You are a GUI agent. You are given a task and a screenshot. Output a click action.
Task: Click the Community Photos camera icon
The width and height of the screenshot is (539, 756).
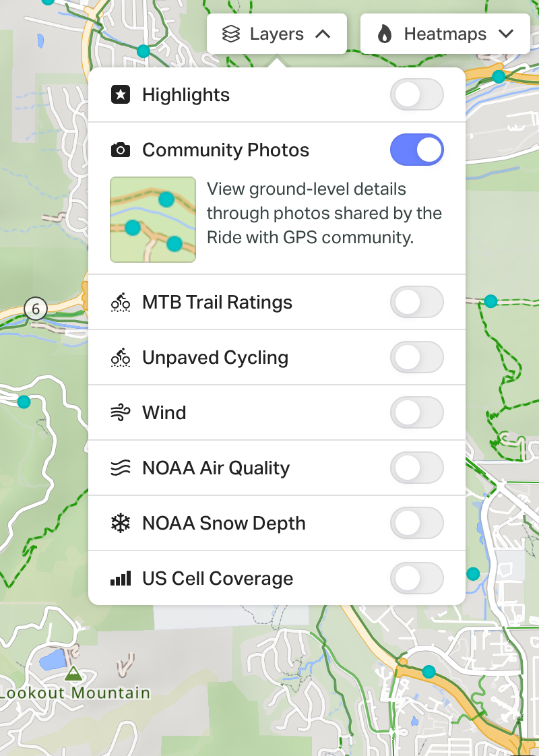121,150
